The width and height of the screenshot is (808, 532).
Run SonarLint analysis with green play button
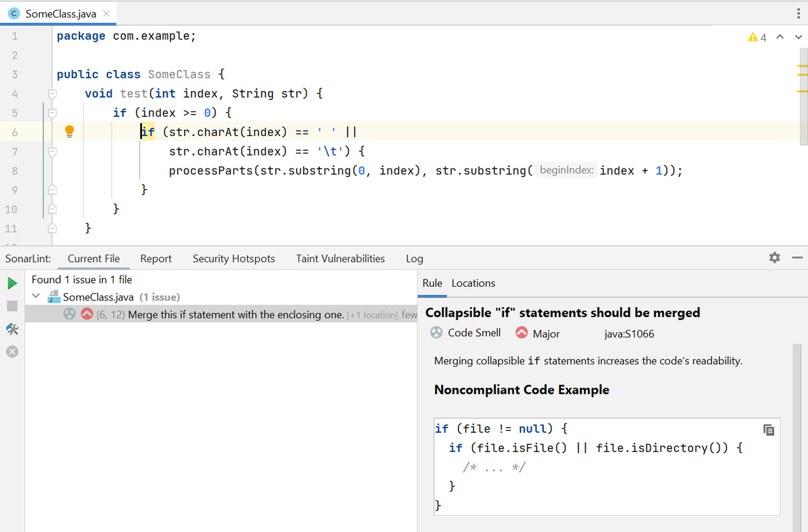pos(12,284)
